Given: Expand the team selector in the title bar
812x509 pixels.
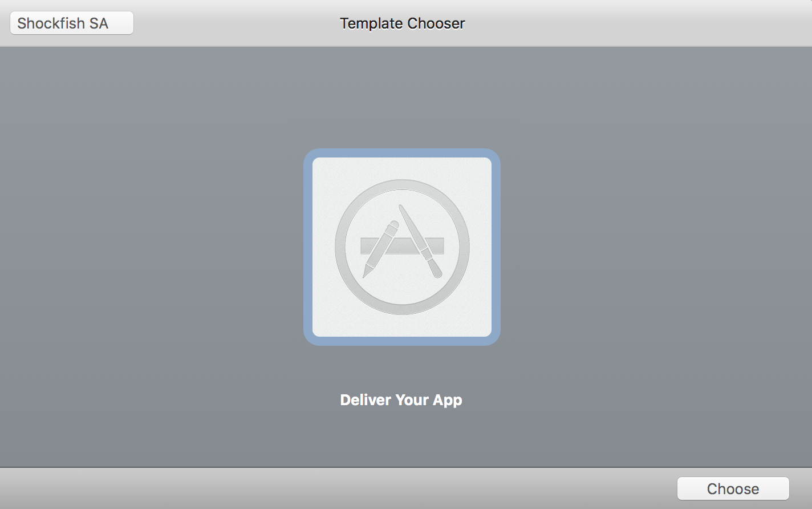Looking at the screenshot, I should 72,23.
